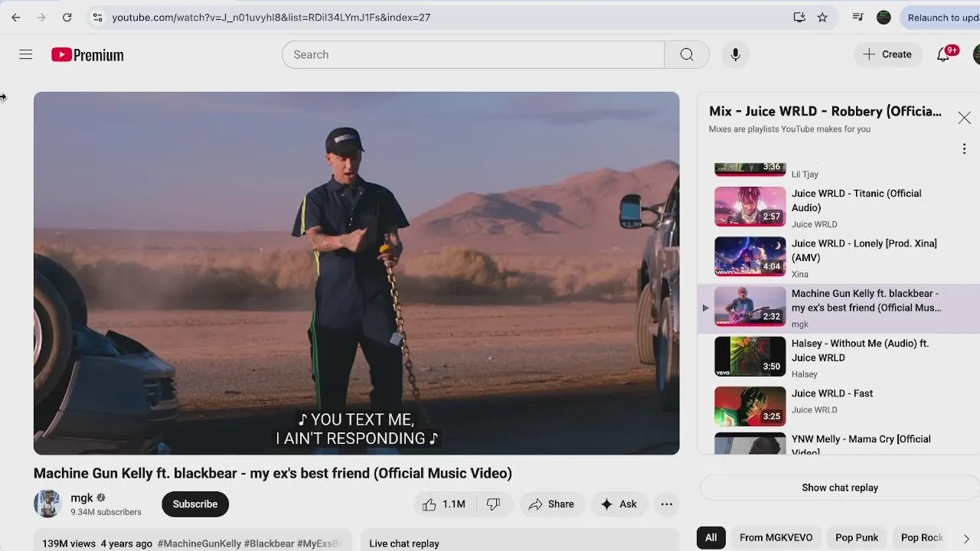Show more filter chips with right arrow
Viewport: 980px width, 551px height.
[x=966, y=538]
